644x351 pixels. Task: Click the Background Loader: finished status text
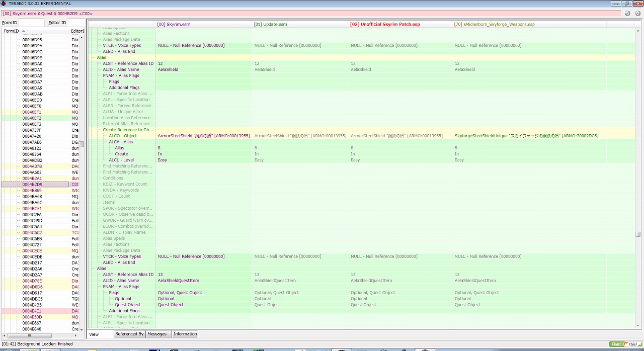[37, 344]
